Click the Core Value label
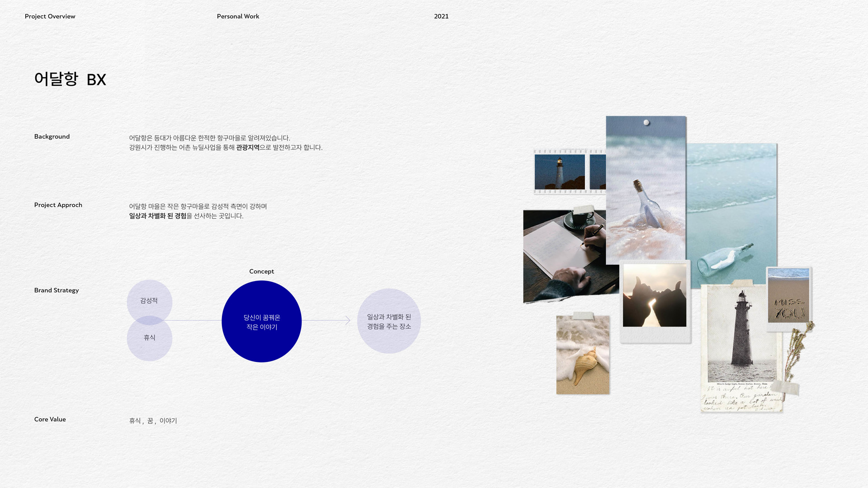 50,419
